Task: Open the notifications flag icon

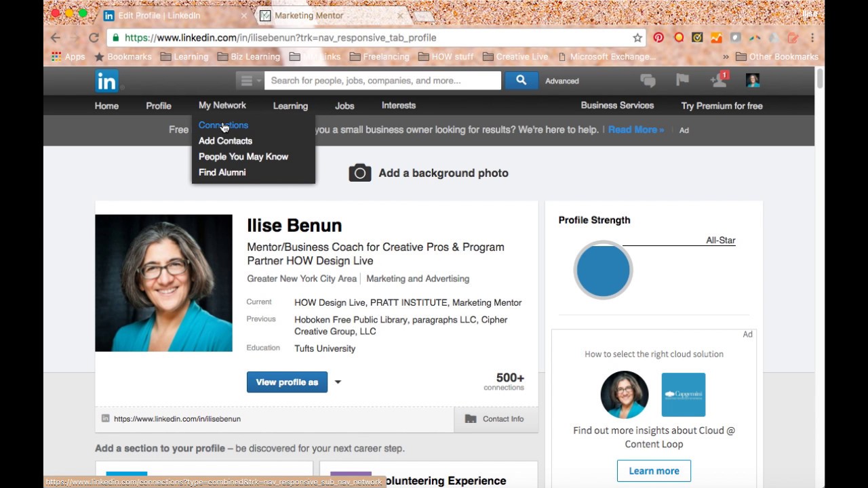Action: click(x=682, y=80)
